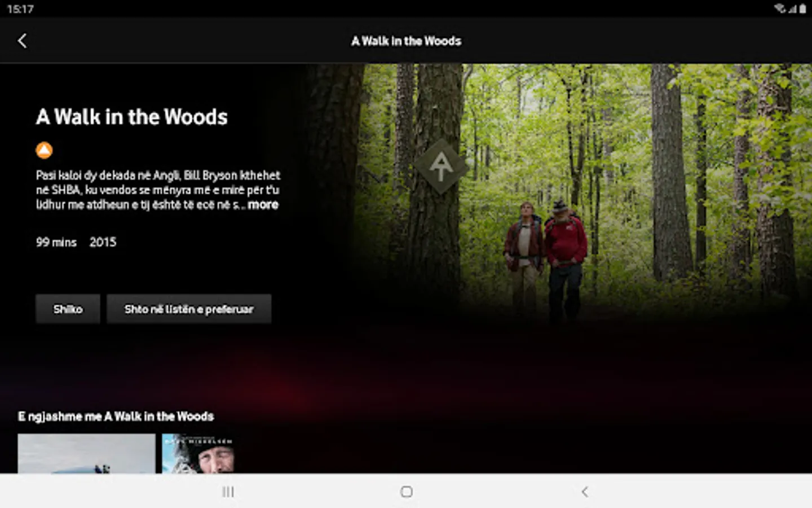Click the battery status icon
Image resolution: width=812 pixels, height=508 pixels.
[x=802, y=8]
